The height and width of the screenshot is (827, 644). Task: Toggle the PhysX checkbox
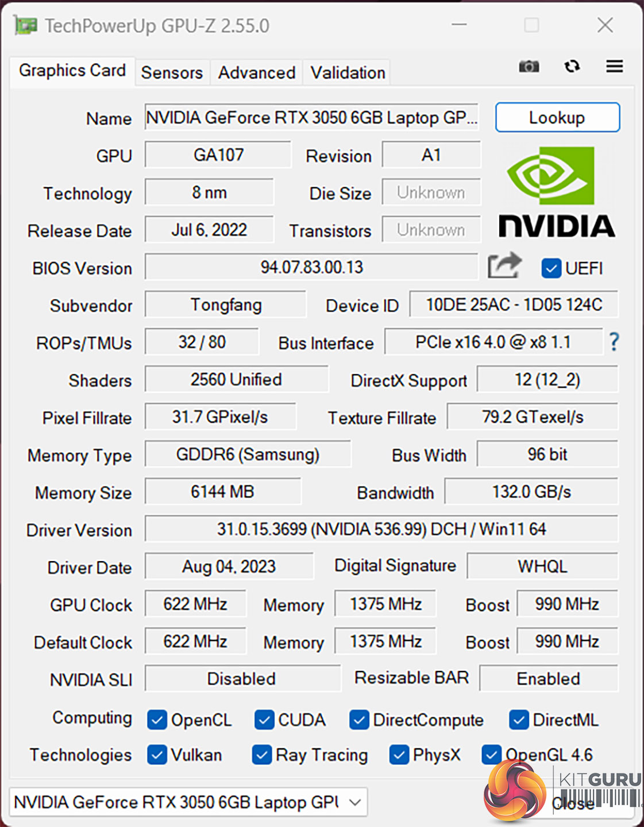pyautogui.click(x=399, y=755)
